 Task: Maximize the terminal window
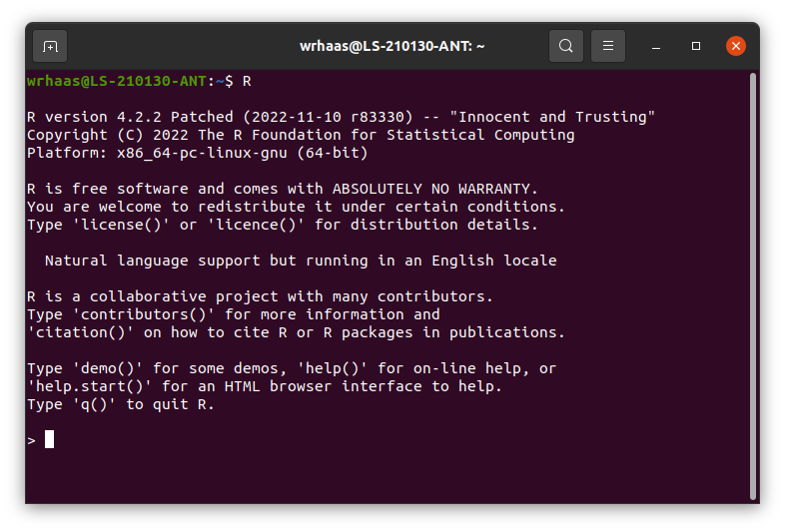(x=696, y=46)
